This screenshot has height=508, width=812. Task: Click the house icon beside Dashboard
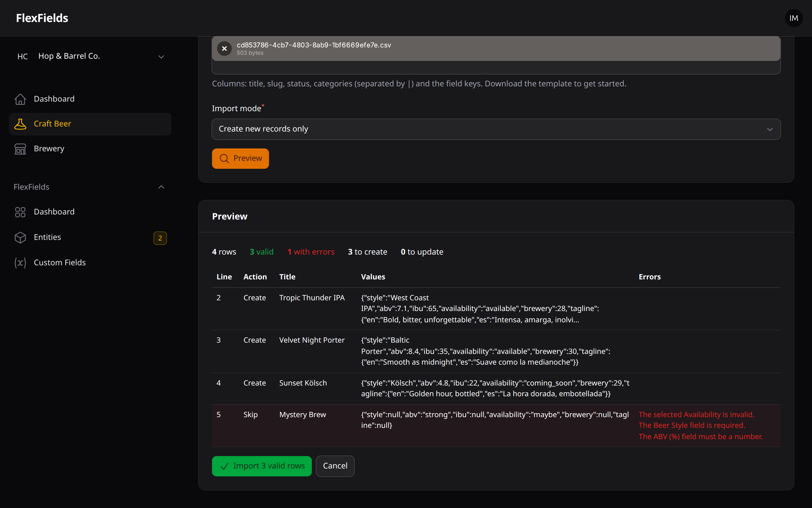[20, 99]
